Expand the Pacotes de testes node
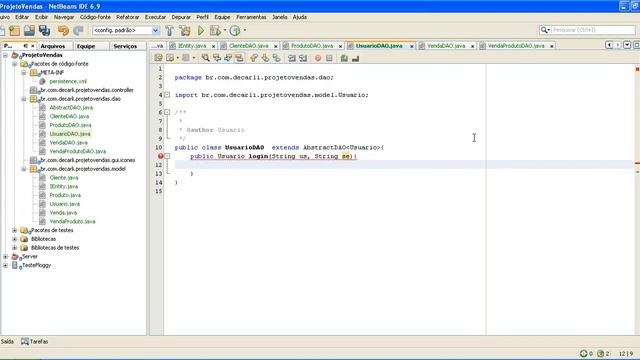 pos(15,230)
